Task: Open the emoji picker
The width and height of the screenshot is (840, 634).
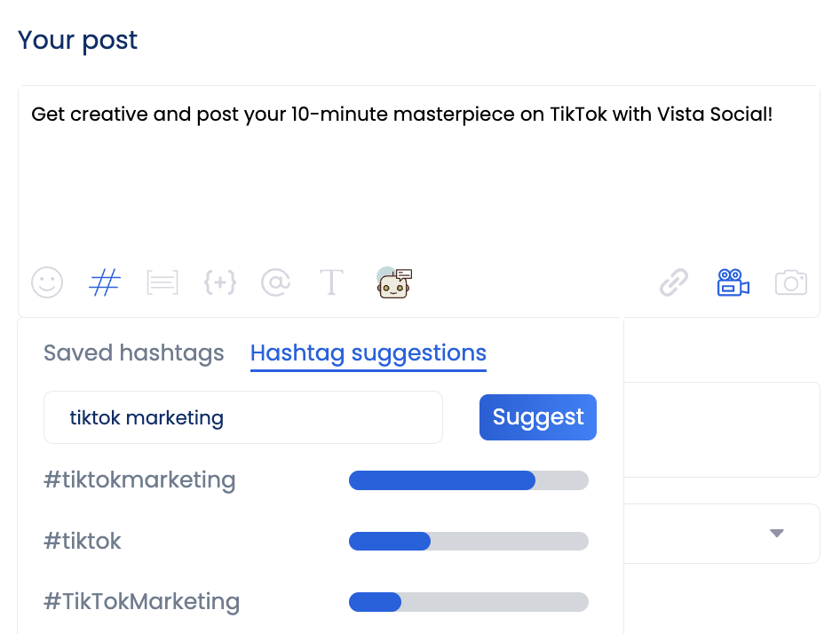Action: click(47, 282)
